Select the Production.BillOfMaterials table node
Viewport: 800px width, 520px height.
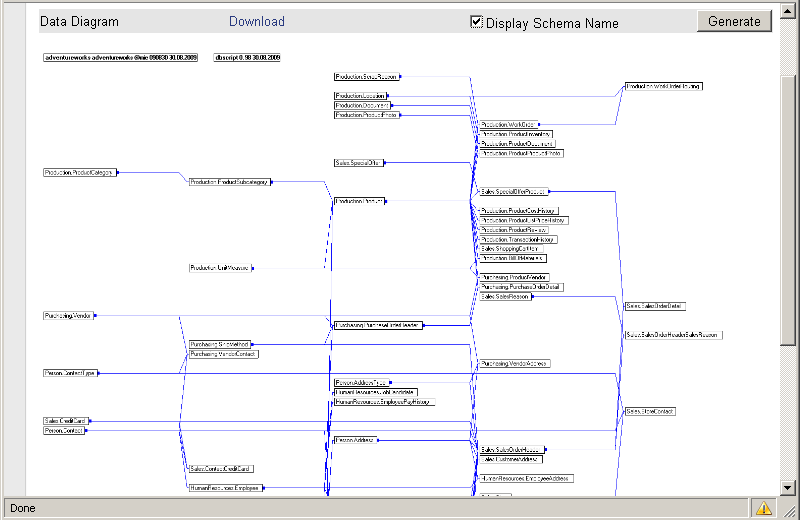513,258
